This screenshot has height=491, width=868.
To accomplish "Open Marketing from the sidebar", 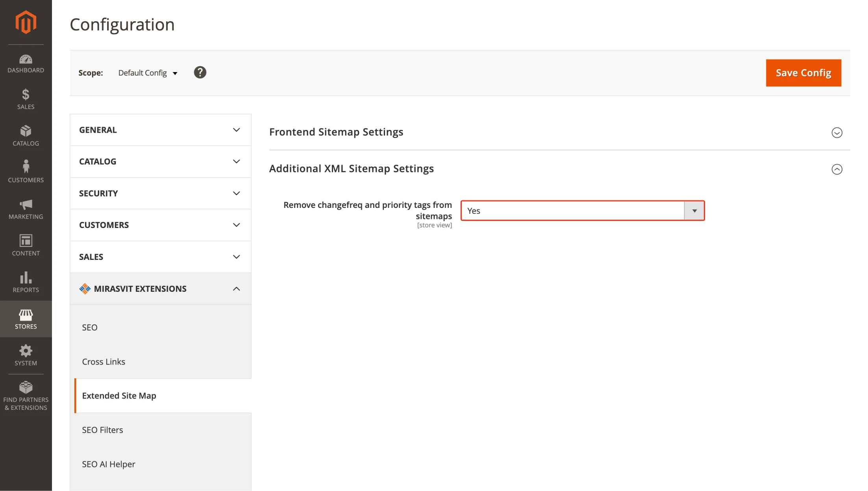I will point(26,209).
